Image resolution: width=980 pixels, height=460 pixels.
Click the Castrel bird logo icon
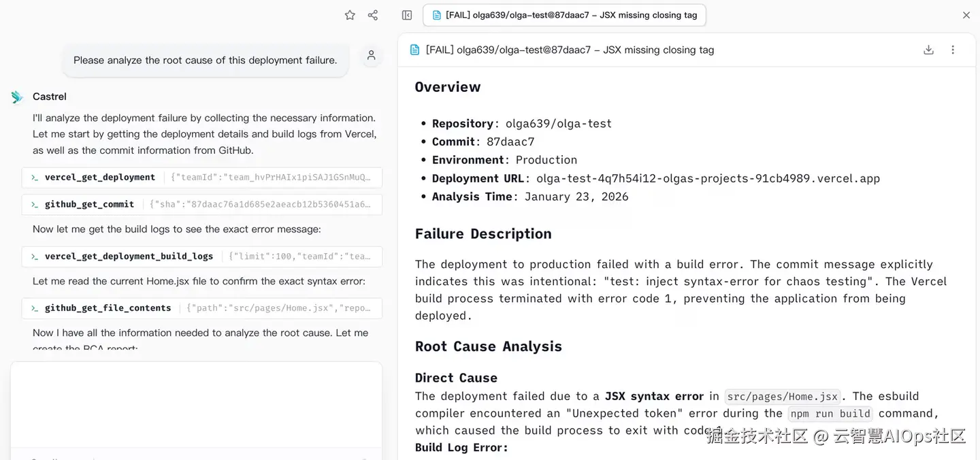click(x=17, y=97)
